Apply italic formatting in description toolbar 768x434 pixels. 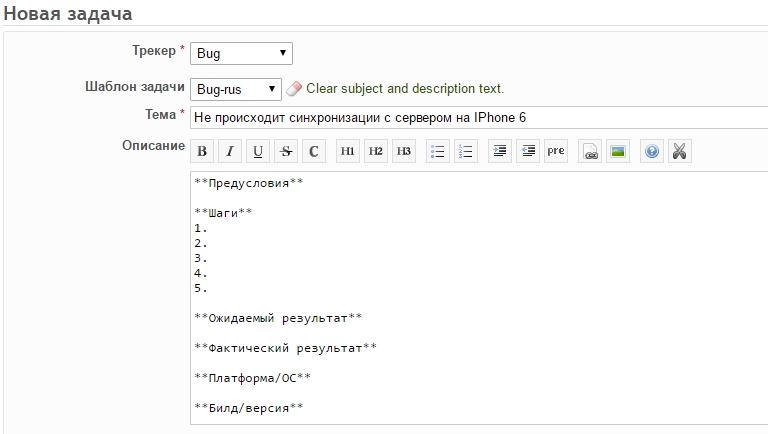click(230, 151)
